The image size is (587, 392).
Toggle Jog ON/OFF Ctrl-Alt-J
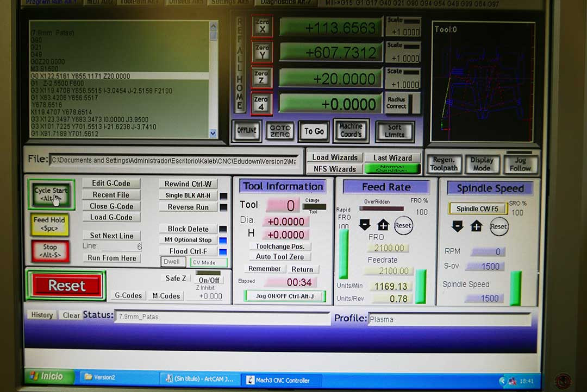(285, 296)
